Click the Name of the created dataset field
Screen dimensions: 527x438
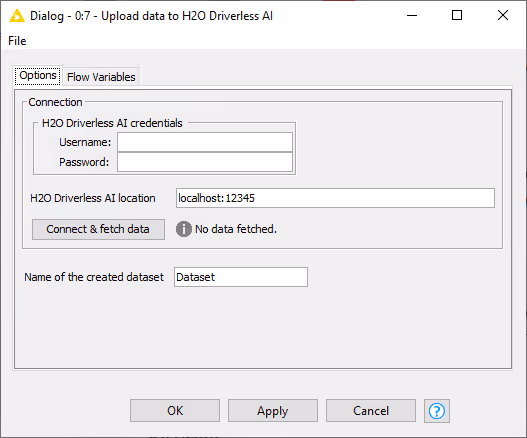click(241, 277)
